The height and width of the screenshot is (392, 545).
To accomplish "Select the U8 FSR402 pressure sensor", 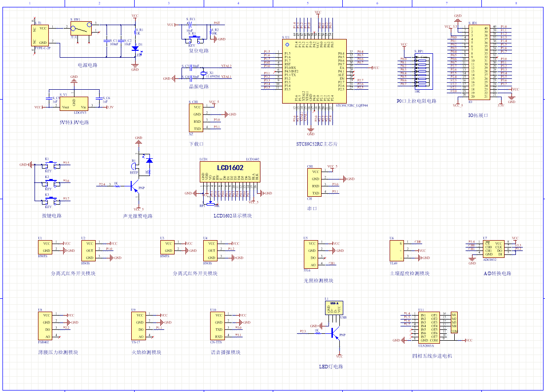I will tap(45, 326).
